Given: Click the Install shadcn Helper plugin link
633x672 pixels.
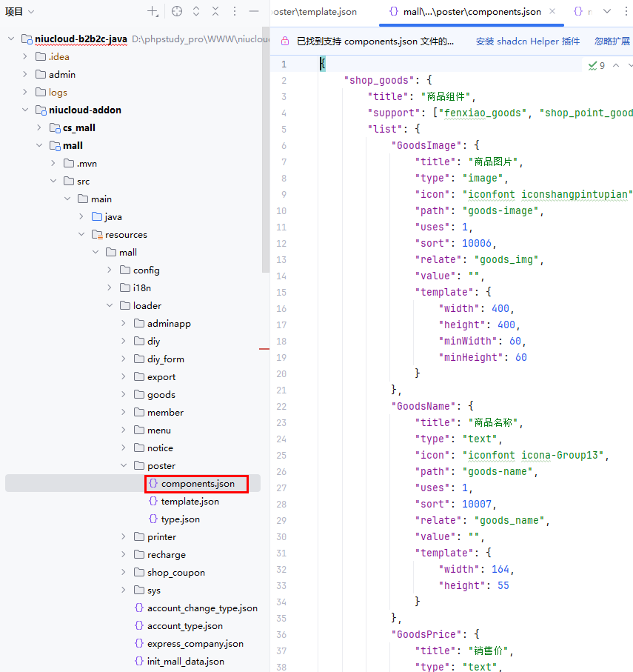Looking at the screenshot, I should 527,41.
